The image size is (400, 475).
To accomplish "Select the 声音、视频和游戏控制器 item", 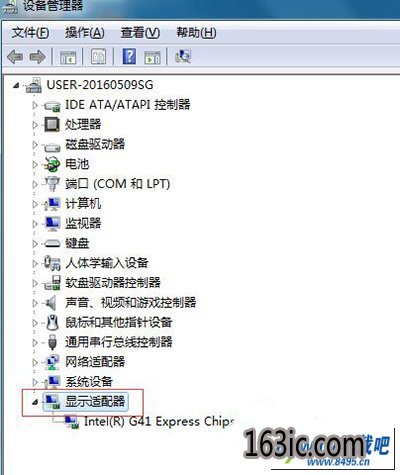I will coord(130,303).
